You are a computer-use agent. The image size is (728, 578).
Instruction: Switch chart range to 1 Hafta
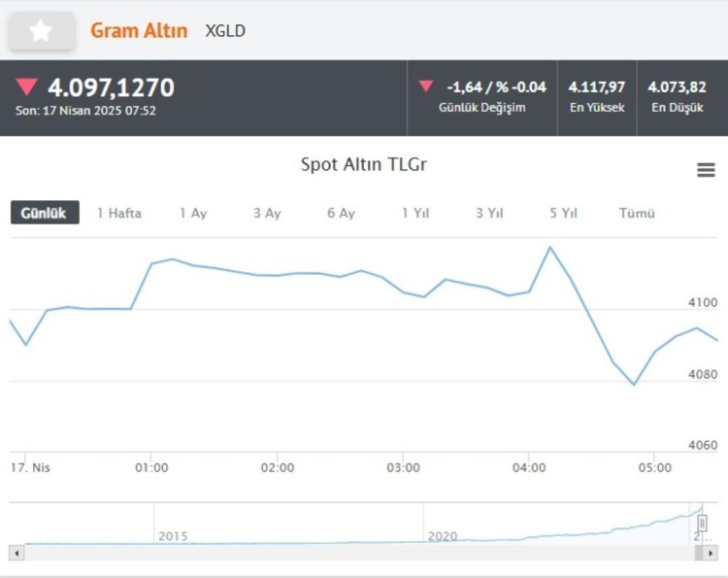coord(118,213)
